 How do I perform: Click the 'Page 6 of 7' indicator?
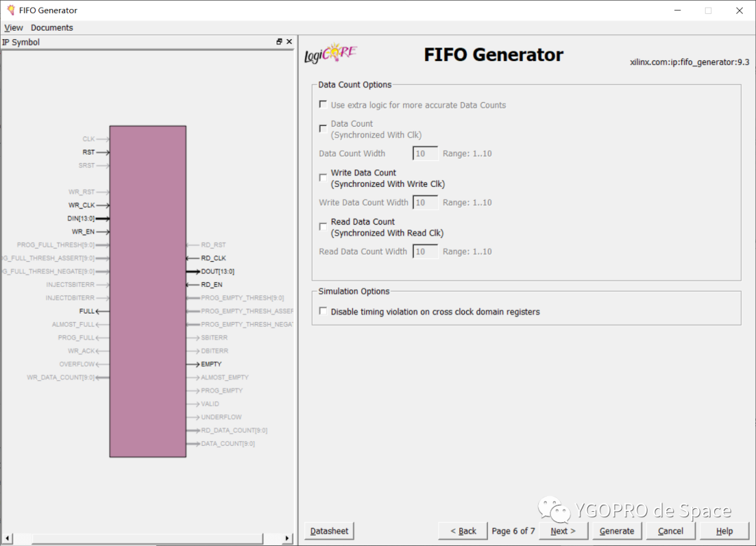tap(513, 531)
